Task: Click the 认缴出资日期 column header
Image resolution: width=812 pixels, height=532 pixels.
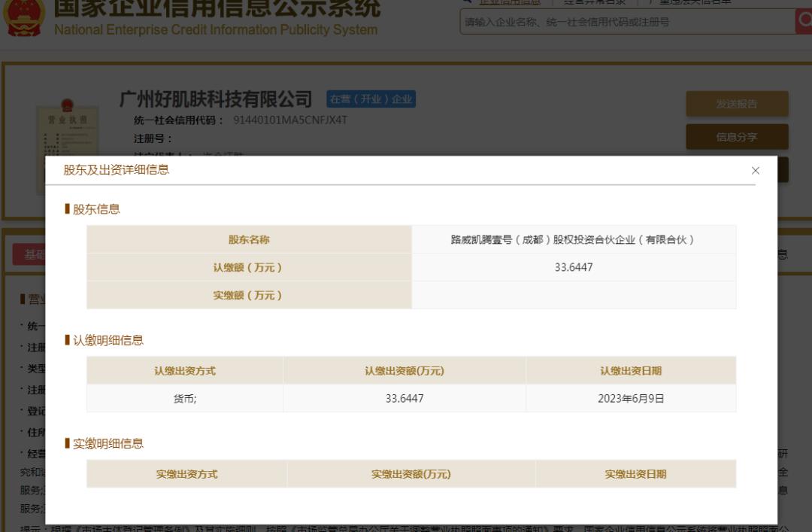Action: (631, 371)
